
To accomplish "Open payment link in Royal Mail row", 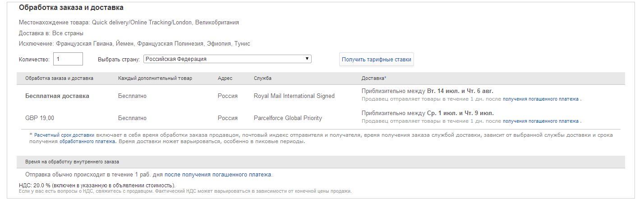I will tap(540, 99).
